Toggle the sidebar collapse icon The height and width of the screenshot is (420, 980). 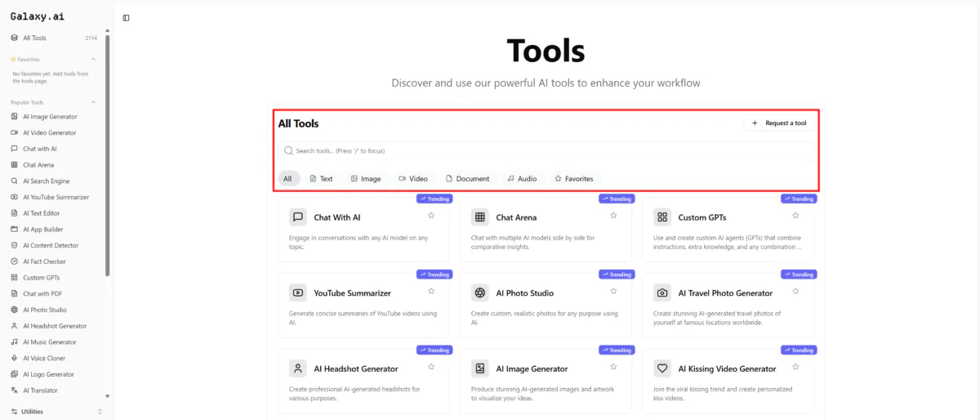126,17
